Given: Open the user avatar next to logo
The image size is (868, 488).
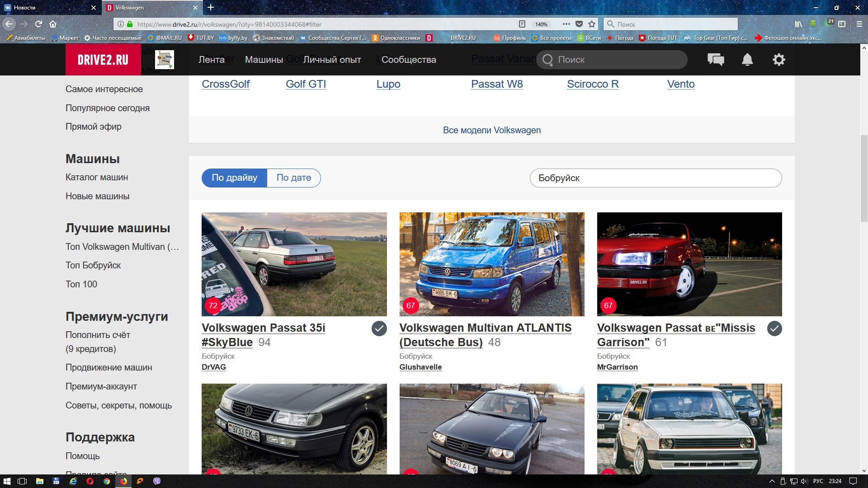Looking at the screenshot, I should pos(165,60).
